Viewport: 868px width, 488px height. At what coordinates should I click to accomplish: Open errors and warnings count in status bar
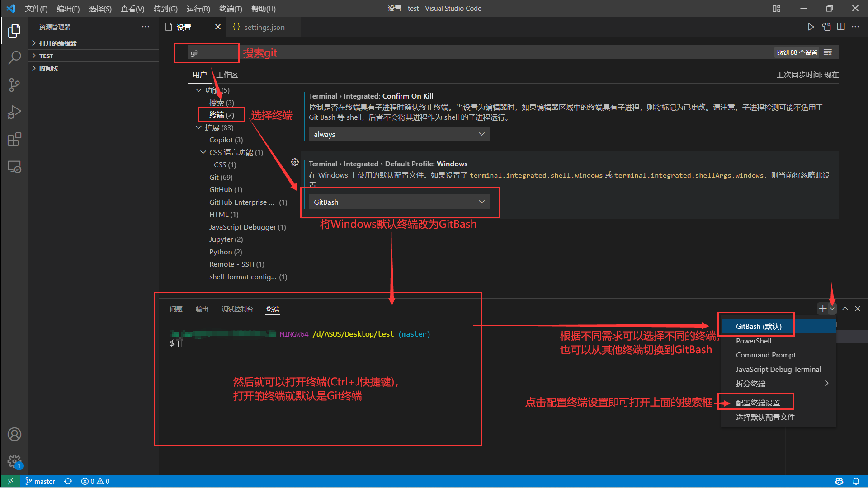click(x=95, y=481)
